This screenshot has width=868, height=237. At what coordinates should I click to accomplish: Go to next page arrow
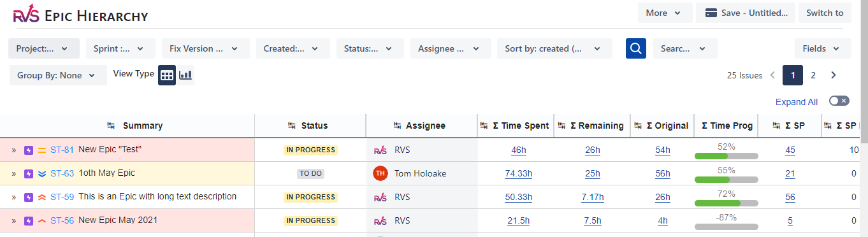pos(834,75)
